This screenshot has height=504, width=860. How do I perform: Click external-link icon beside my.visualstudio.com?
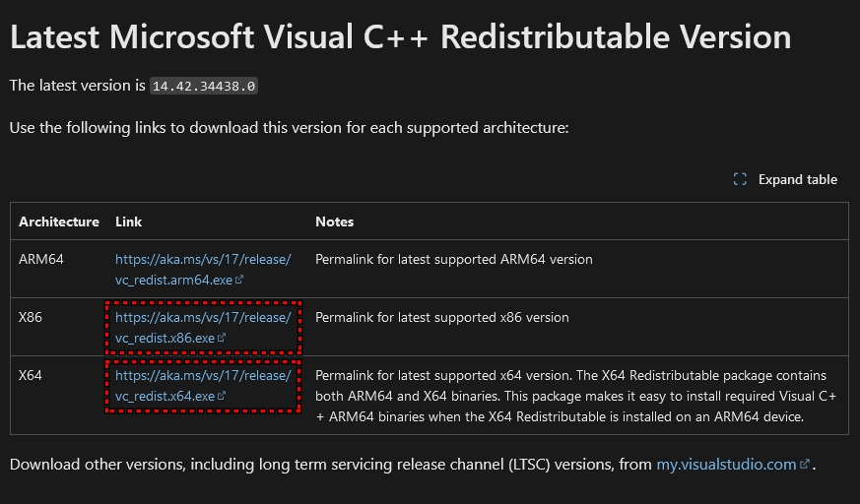(805, 465)
